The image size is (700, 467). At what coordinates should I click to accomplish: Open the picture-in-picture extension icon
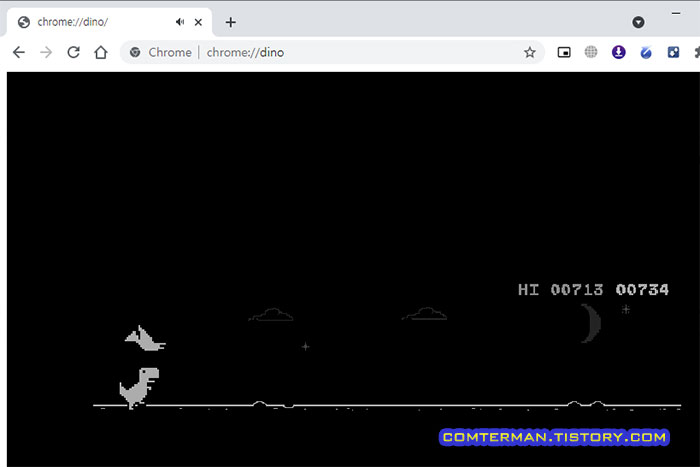564,52
